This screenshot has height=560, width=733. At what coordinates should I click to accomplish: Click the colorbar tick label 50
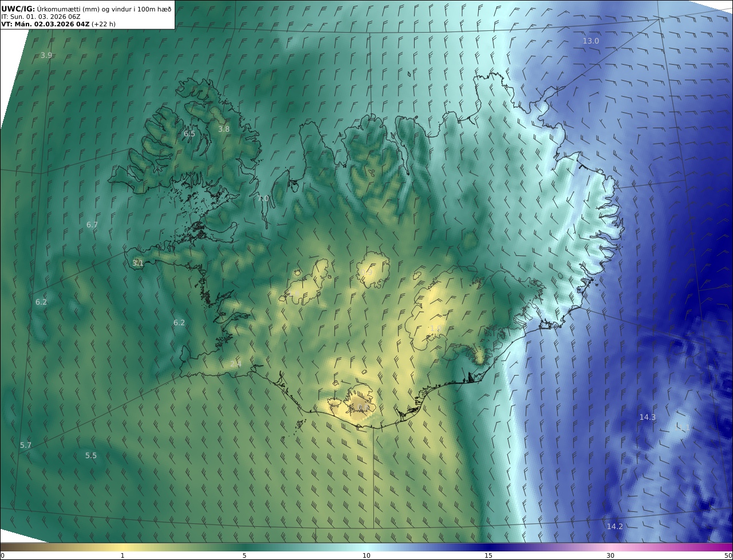pos(728,555)
